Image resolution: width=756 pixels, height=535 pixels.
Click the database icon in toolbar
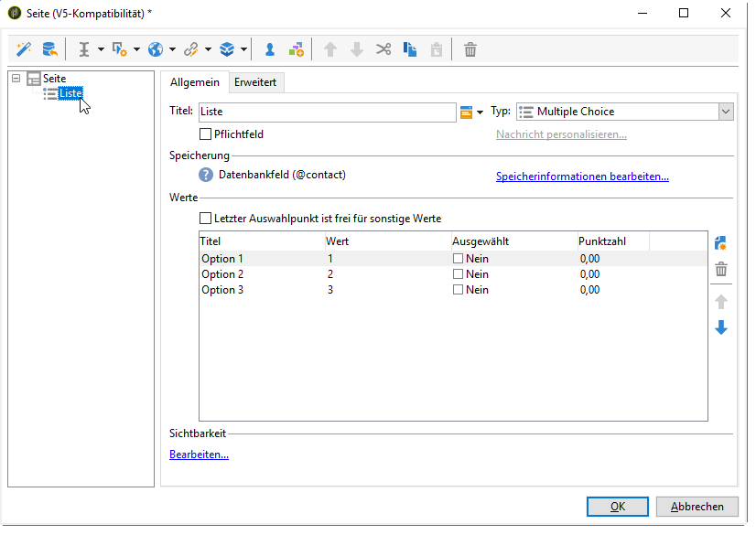coord(49,49)
